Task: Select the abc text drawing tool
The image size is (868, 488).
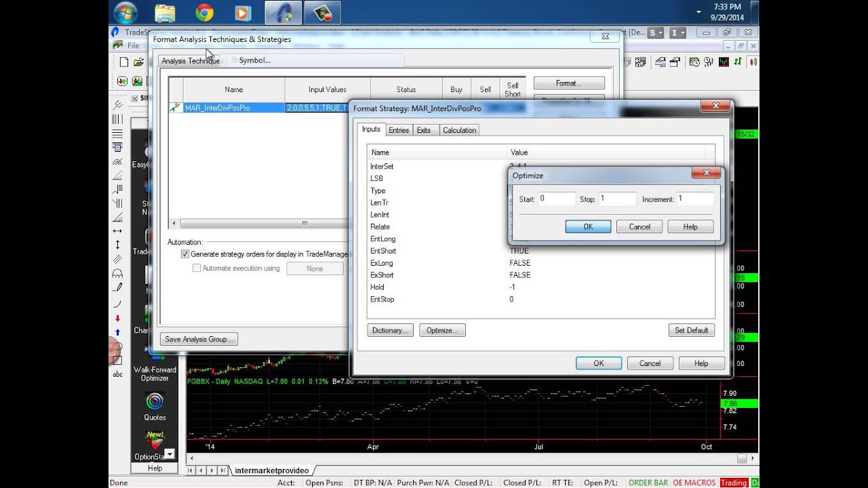Action: coord(117,373)
